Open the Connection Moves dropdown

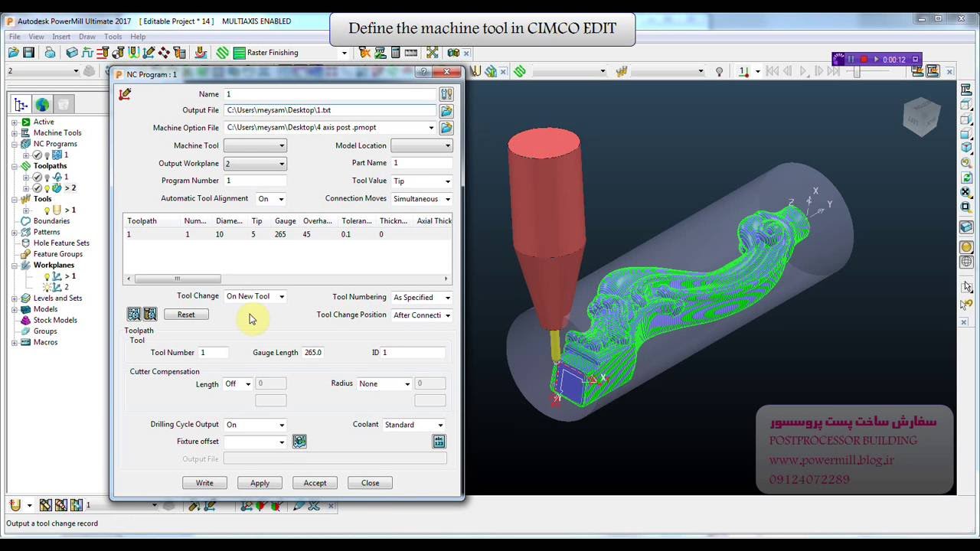pyautogui.click(x=422, y=199)
